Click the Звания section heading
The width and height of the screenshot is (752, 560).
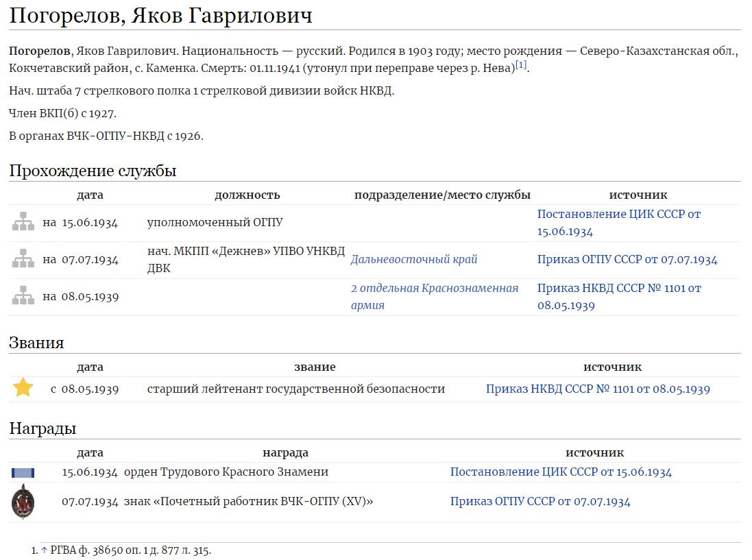[x=36, y=343]
